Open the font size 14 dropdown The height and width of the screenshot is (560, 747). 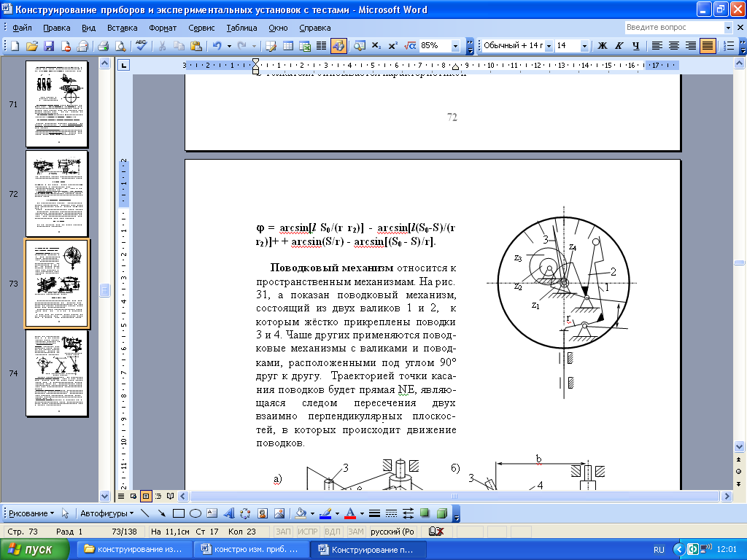pos(584,46)
